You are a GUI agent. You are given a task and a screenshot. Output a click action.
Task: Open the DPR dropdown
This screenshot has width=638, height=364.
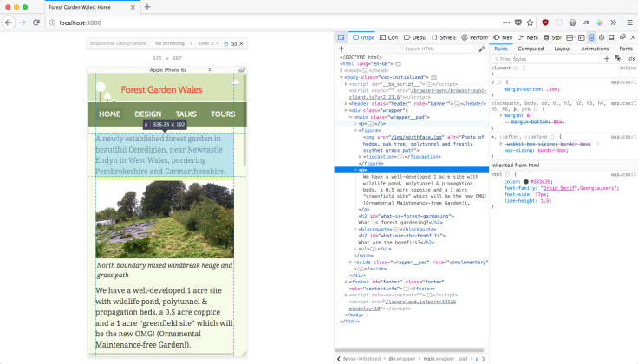pos(208,43)
